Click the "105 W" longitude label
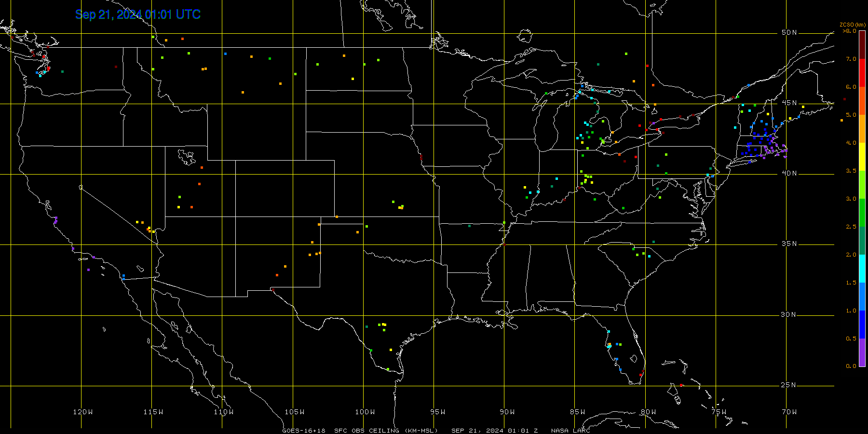The width and height of the screenshot is (868, 434). (294, 412)
